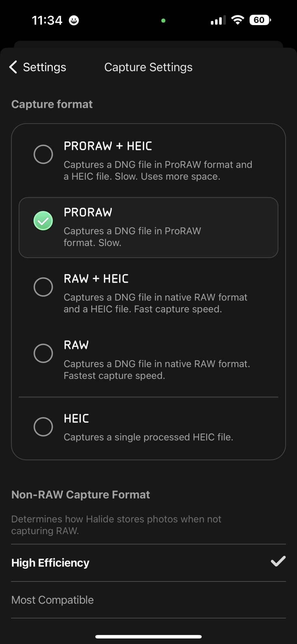Tap the clock showing 11:34
The width and height of the screenshot is (297, 644).
(x=47, y=20)
